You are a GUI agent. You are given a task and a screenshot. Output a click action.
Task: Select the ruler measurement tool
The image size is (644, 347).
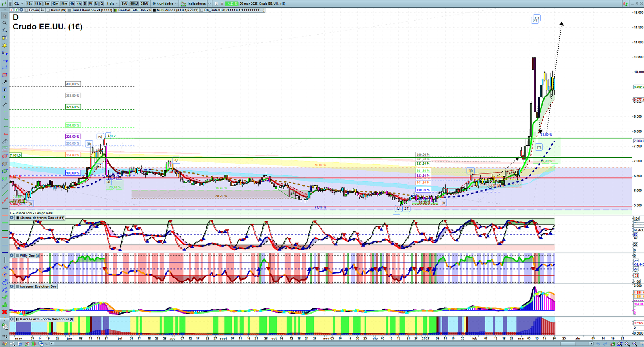[x=4, y=141]
